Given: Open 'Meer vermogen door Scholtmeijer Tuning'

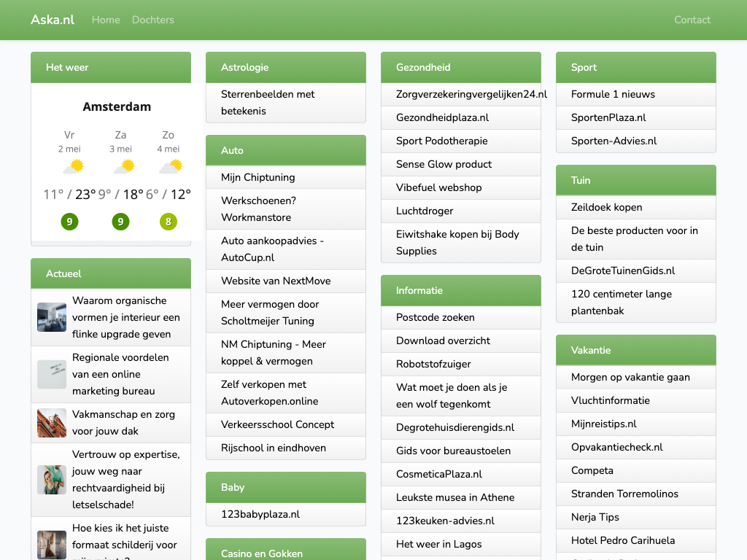Looking at the screenshot, I should point(270,312).
